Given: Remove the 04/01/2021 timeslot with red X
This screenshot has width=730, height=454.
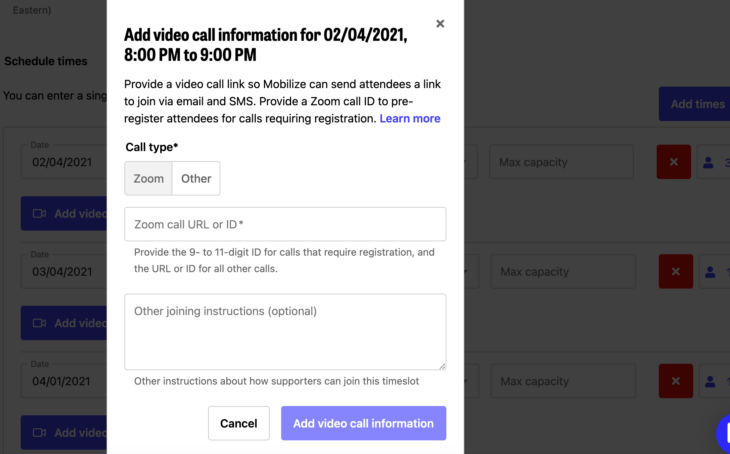Looking at the screenshot, I should pos(676,381).
